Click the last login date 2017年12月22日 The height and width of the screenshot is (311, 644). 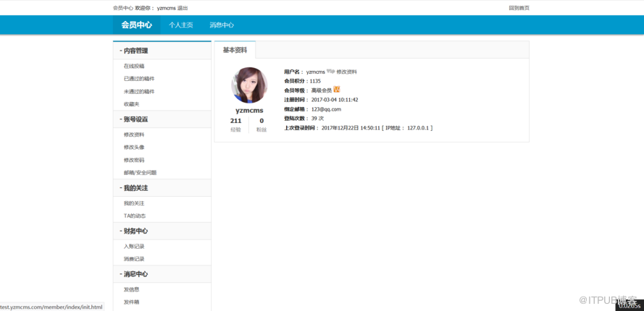340,128
